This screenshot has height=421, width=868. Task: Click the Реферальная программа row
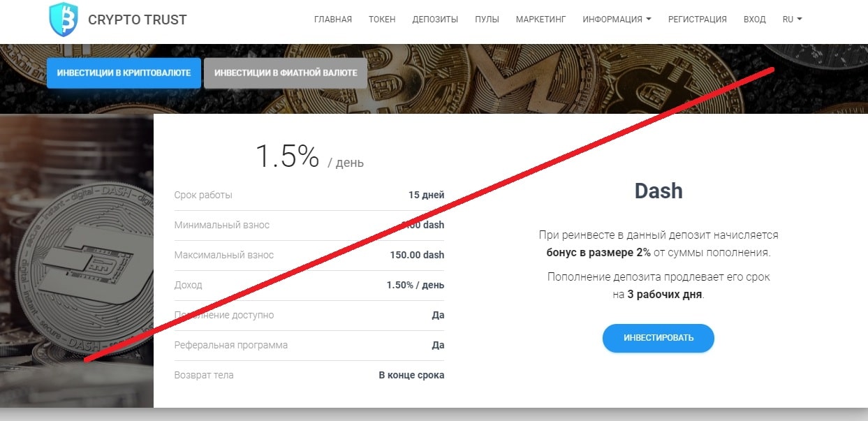pos(309,346)
